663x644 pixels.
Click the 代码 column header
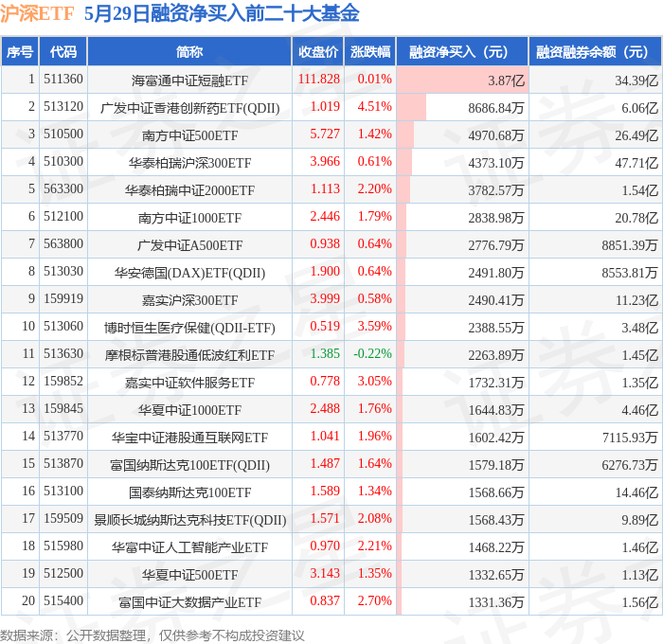[x=63, y=51]
